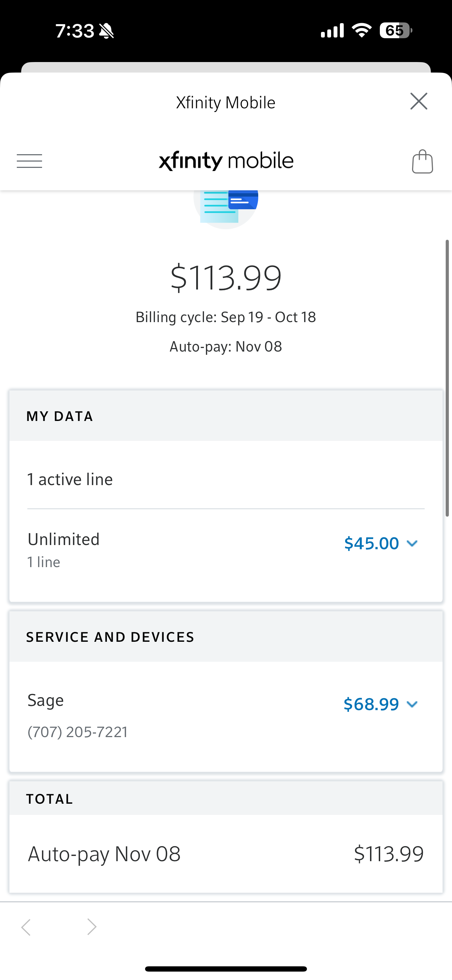The image size is (452, 980).
Task: Open the shopping bag cart
Action: [422, 162]
